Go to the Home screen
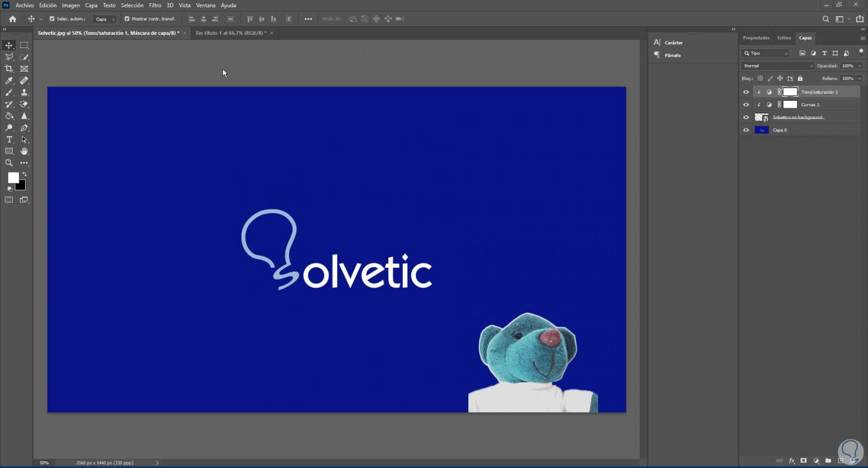The image size is (868, 468). click(13, 19)
